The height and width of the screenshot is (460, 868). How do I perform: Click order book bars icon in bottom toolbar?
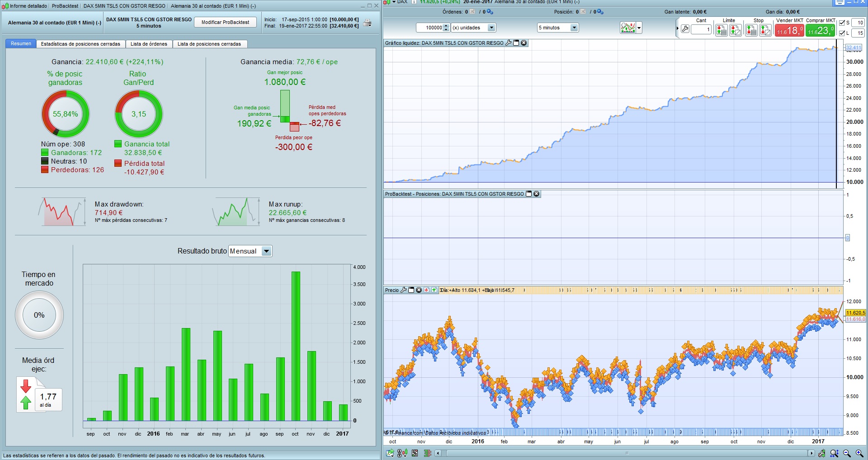coord(427,453)
